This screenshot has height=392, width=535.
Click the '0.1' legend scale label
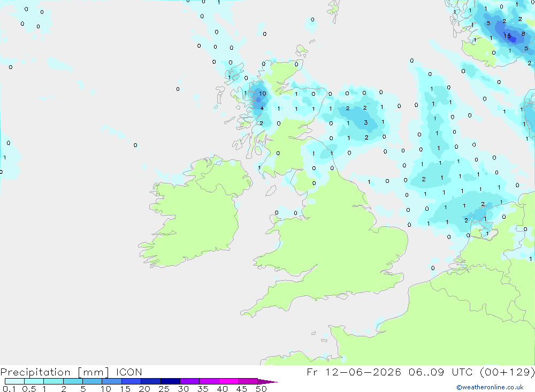click(9, 389)
